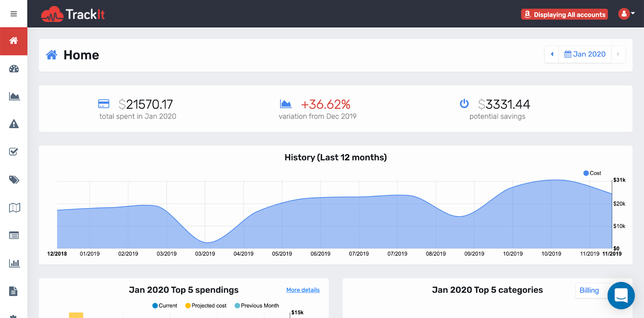Click the More details link

(303, 290)
